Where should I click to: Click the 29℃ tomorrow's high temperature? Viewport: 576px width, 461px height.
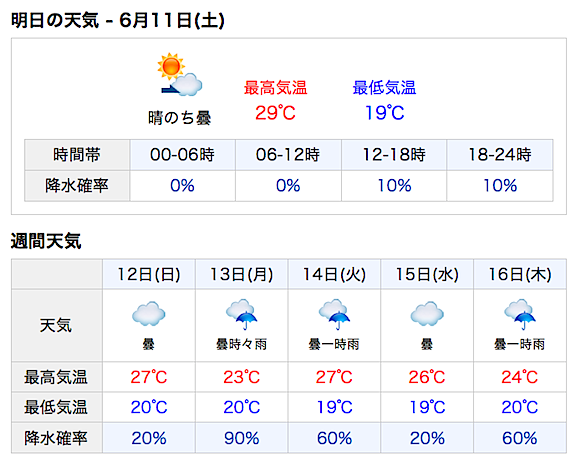tap(275, 113)
